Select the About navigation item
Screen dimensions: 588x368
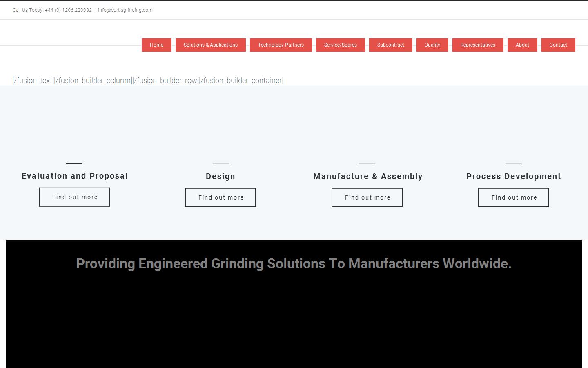(522, 45)
